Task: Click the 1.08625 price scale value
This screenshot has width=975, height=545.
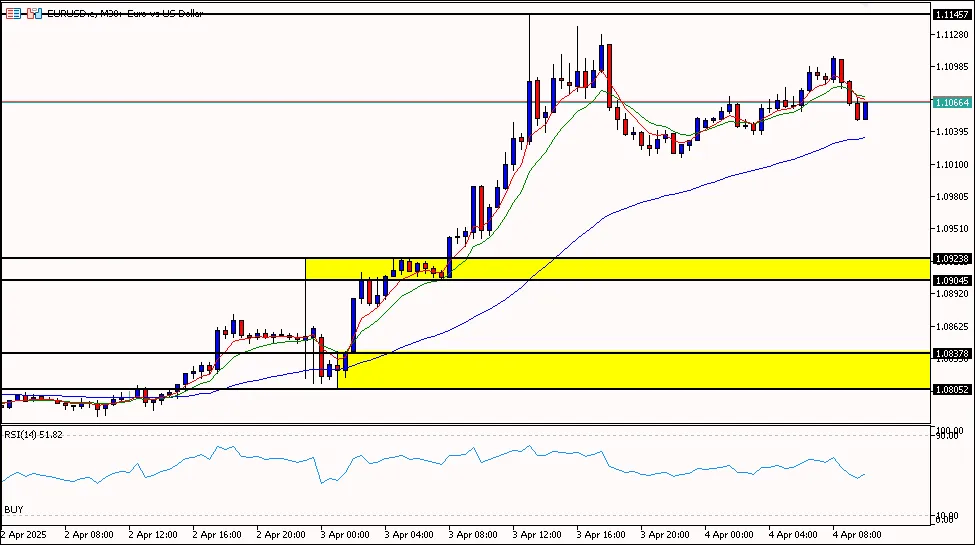Action: pos(952,326)
